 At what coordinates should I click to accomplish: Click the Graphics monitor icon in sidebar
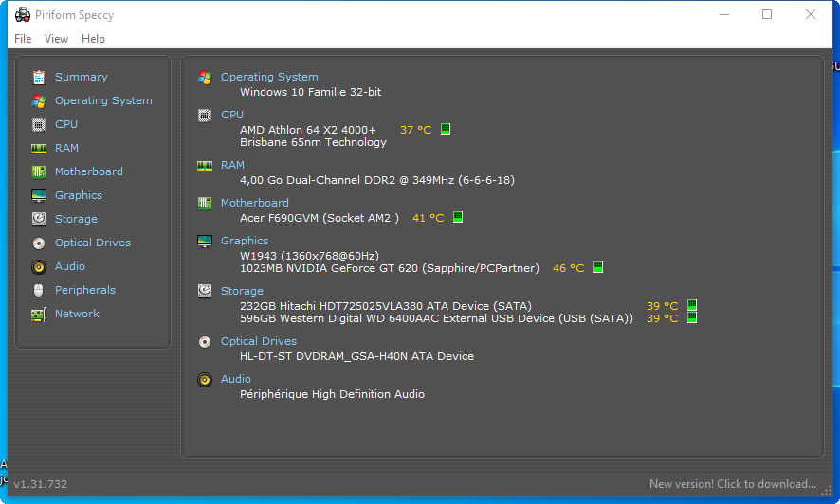click(x=39, y=196)
